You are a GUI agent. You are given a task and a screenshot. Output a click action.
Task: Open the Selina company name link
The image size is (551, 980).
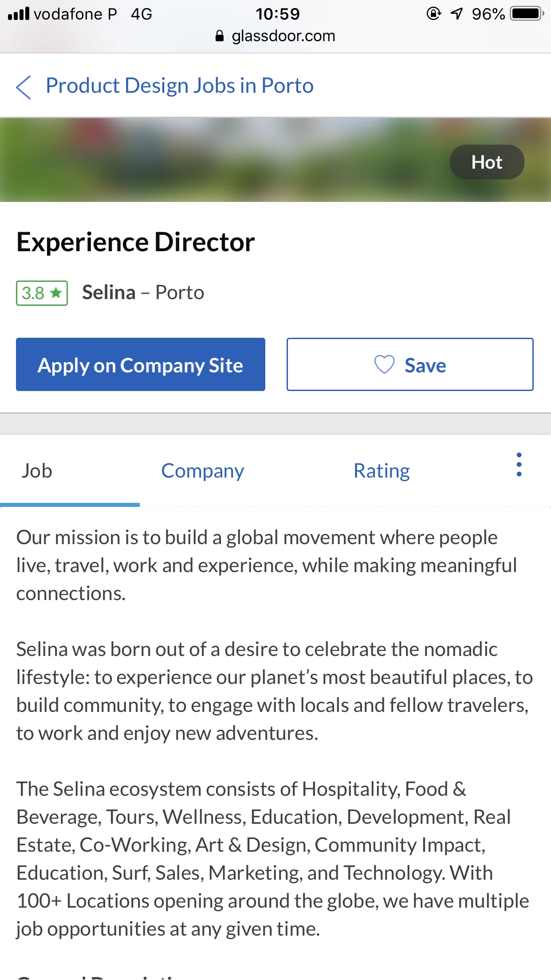109,293
